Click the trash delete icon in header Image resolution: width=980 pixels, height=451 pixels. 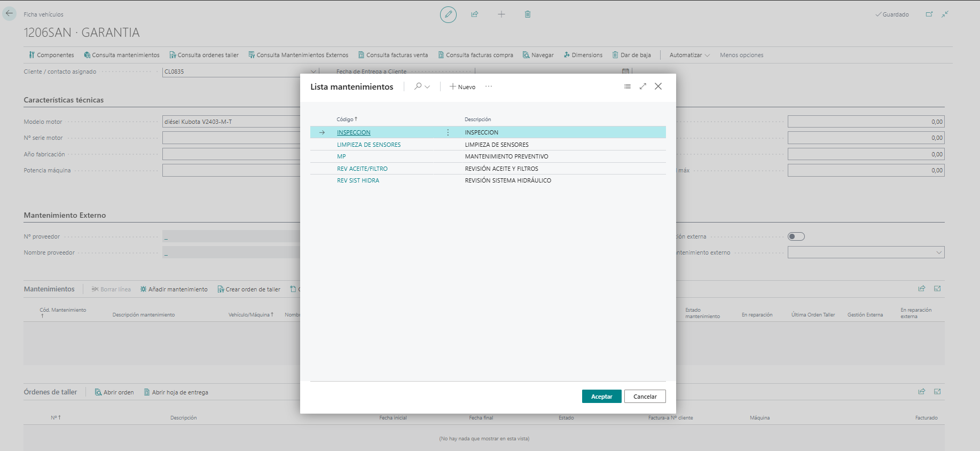pyautogui.click(x=528, y=14)
